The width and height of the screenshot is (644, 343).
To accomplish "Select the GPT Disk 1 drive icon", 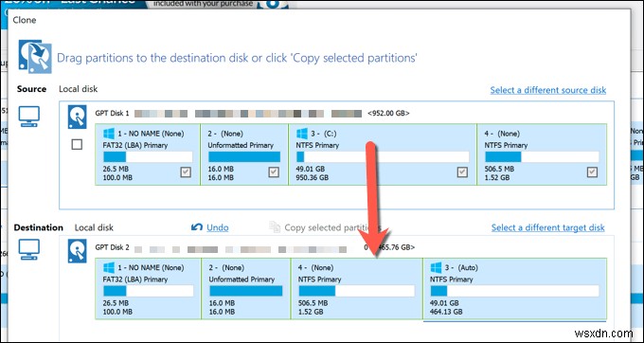I will pos(78,117).
